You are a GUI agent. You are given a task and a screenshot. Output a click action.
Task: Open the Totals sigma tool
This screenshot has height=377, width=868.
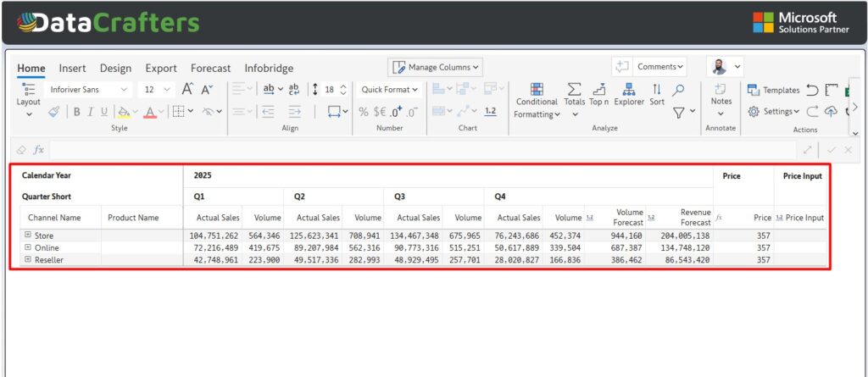(574, 90)
